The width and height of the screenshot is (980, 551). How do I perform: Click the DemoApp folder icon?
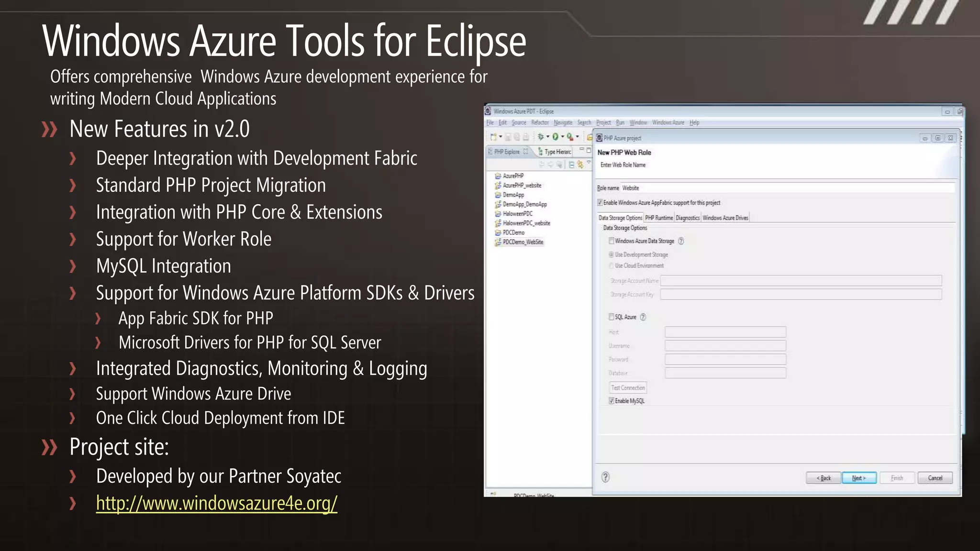point(498,195)
